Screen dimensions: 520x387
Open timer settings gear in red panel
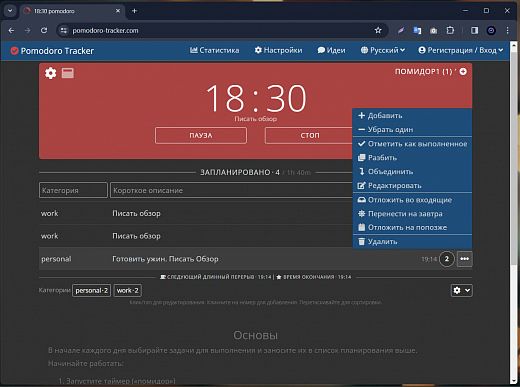tap(51, 73)
